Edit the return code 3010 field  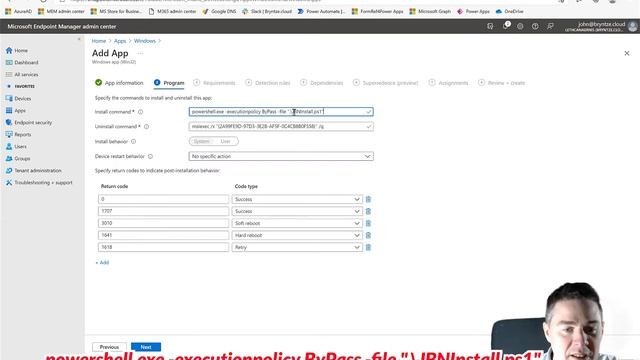point(163,223)
